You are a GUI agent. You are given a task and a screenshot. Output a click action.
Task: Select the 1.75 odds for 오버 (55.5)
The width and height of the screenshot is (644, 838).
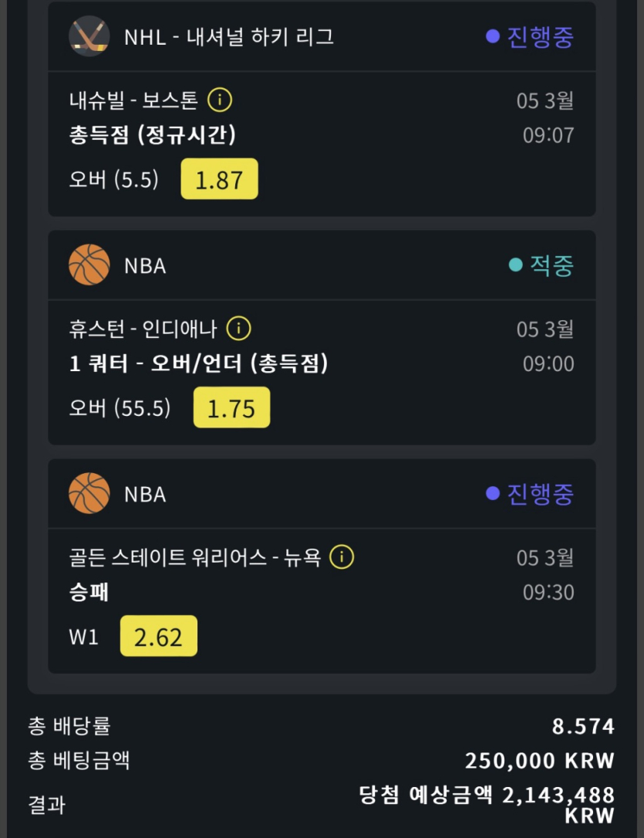click(231, 408)
